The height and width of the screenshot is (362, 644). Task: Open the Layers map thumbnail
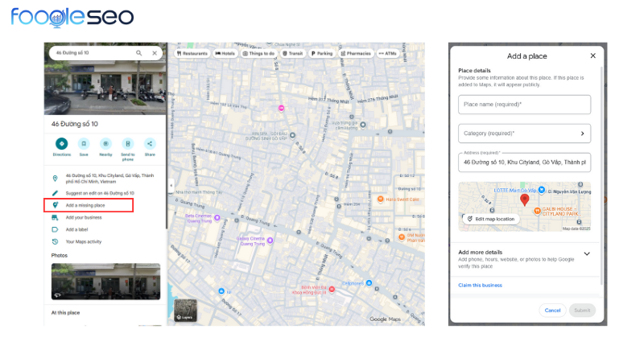185,311
